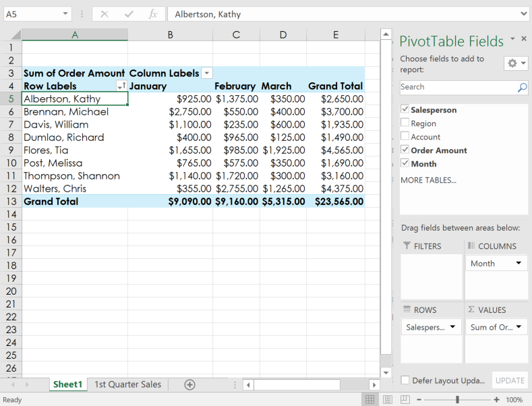Viewport: 532px width, 406px height.
Task: Switch to the 1st Quarter Sales tab
Action: click(127, 384)
